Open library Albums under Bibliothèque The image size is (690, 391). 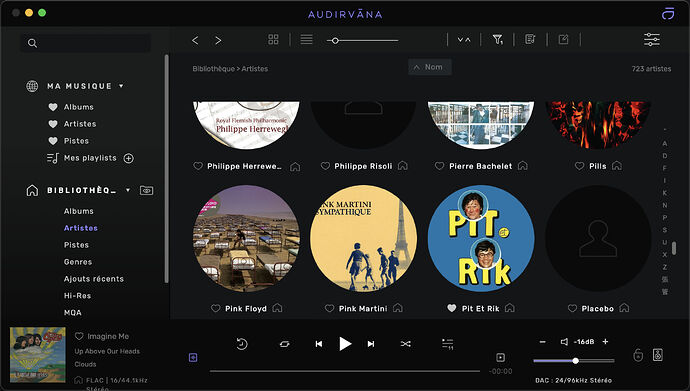pos(79,212)
